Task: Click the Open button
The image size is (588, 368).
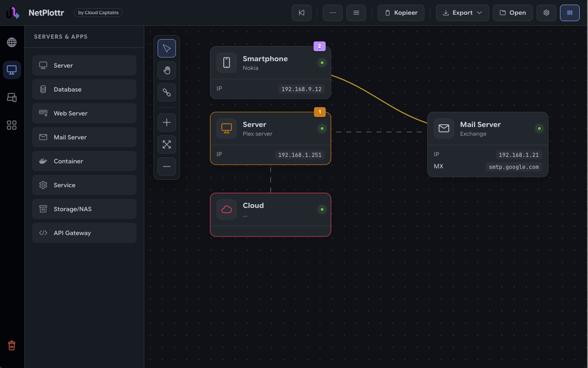Action: [513, 13]
